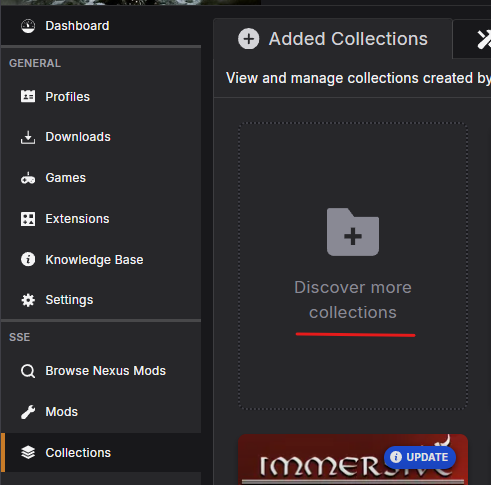
Task: Open the Immersive collection thumbnail
Action: coord(353,459)
